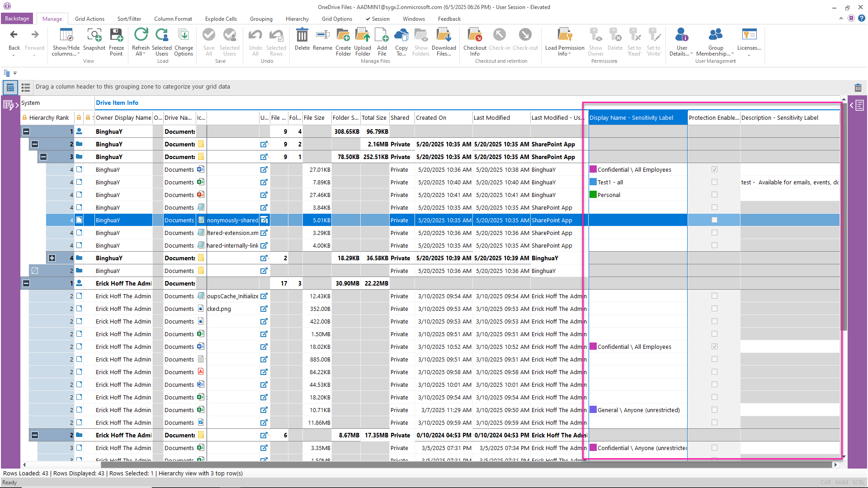The image size is (868, 488).
Task: Click Created On column header
Action: point(443,118)
